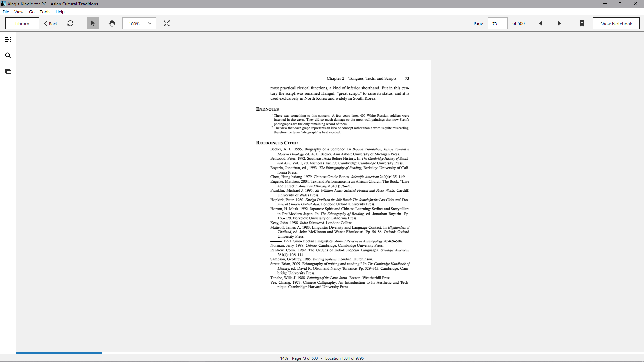644x362 pixels.
Task: Click the Back button
Action: [51, 23]
